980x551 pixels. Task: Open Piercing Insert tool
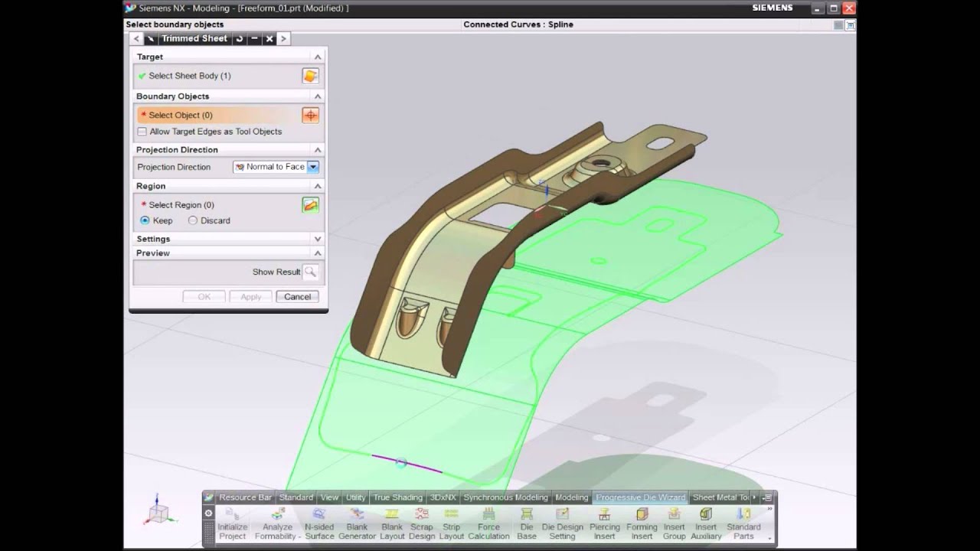pos(604,523)
